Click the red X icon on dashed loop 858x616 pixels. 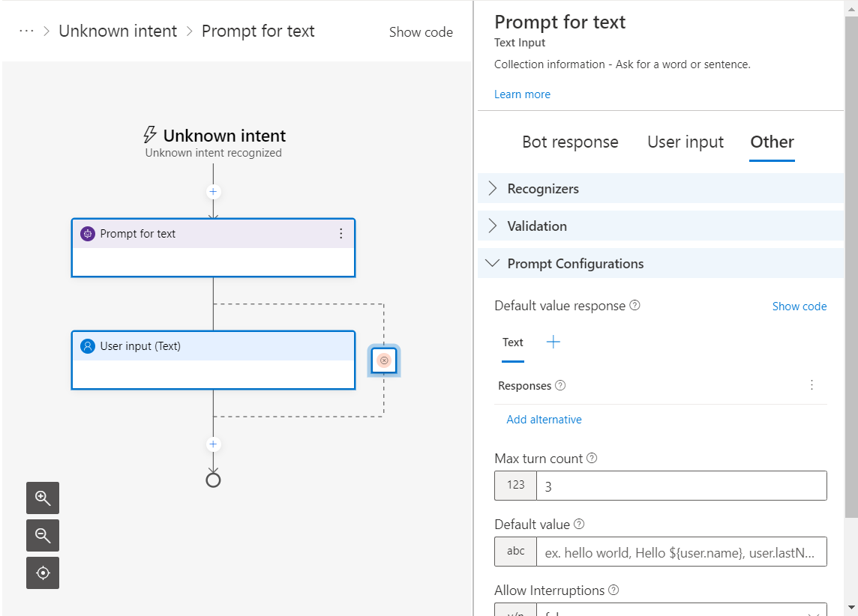(384, 360)
